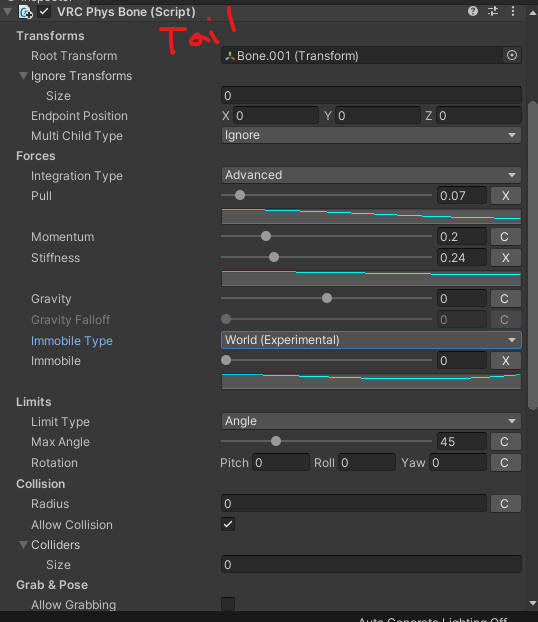Click the Immobile slider handle
Image resolution: width=538 pixels, height=622 pixels.
(226, 360)
